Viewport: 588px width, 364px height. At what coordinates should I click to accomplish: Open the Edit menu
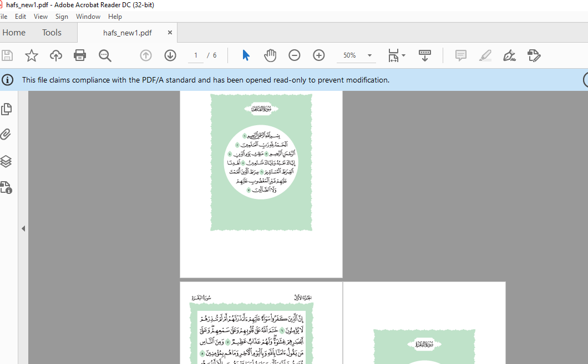pyautogui.click(x=21, y=17)
